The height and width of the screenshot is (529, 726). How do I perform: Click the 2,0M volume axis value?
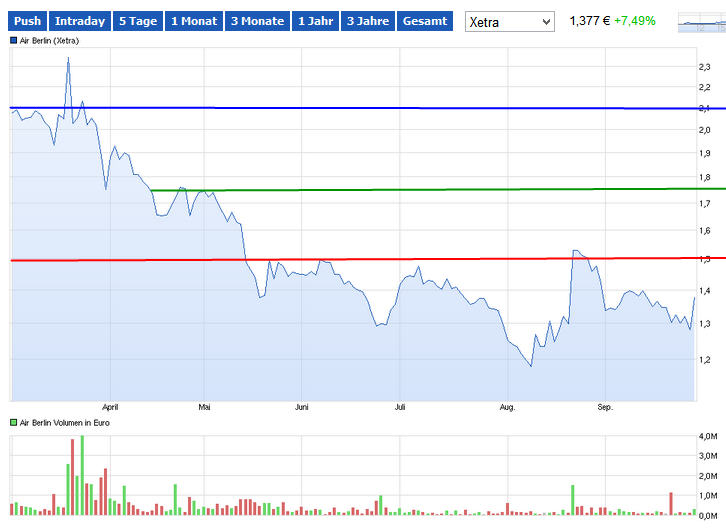coord(708,476)
